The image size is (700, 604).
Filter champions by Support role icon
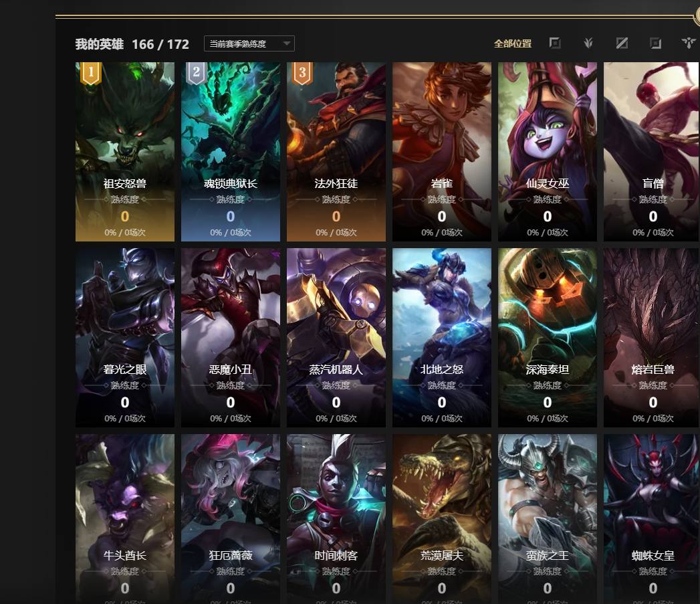click(x=689, y=43)
